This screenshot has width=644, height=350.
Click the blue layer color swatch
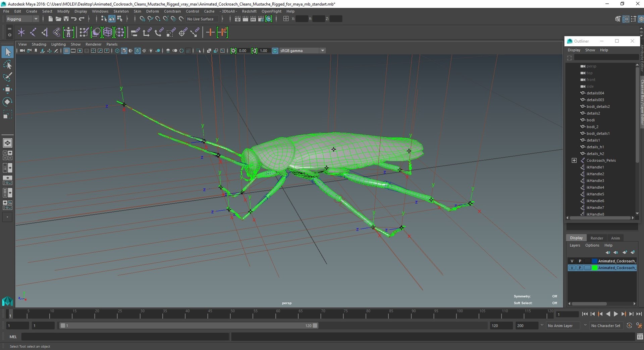click(x=595, y=261)
